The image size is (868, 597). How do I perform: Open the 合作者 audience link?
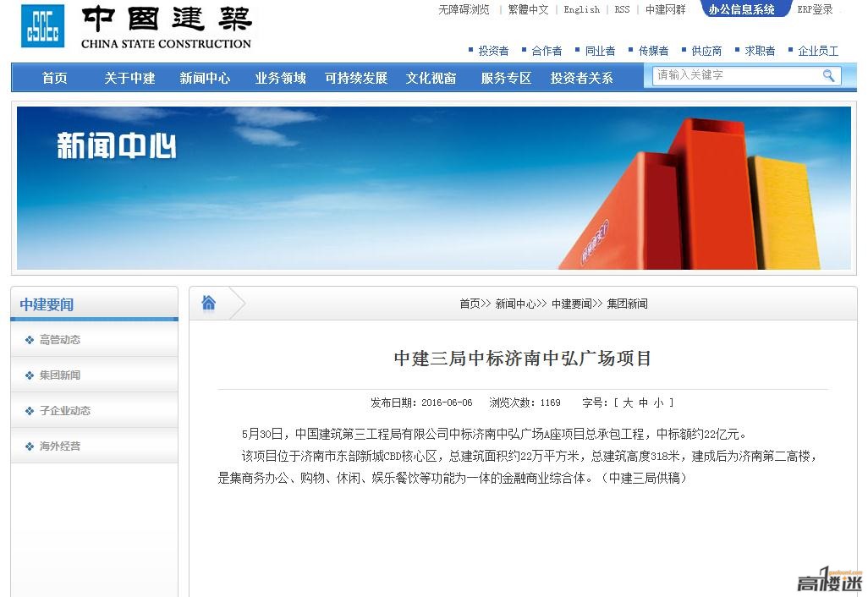pyautogui.click(x=547, y=51)
